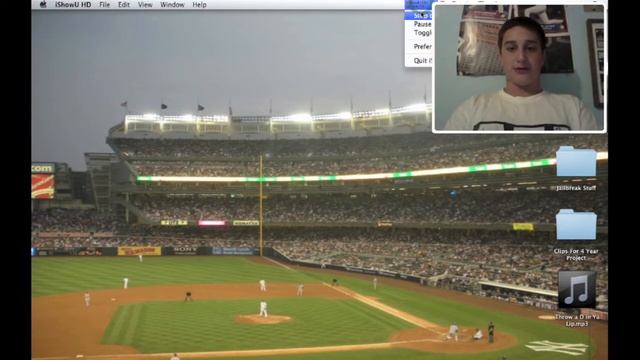Screen dimensions: 640x360
Task: Select the Throw a D in Ya Lip.mp3 file
Action: pos(576,290)
